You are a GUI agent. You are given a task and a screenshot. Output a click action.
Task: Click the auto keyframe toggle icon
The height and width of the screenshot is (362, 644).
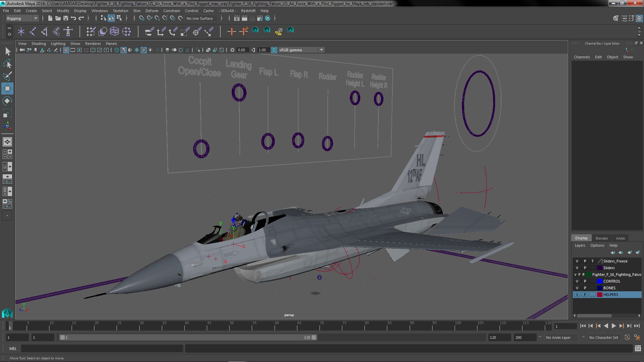[627, 338]
